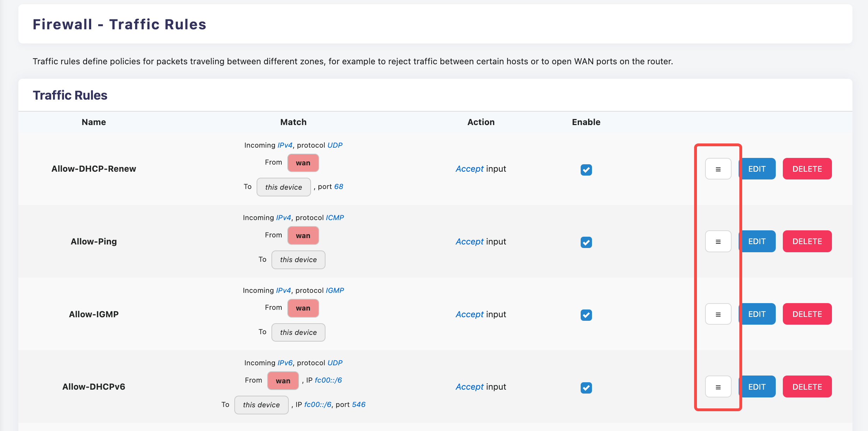Untick Enable checkbox on Allow-DHCPv6 row
This screenshot has width=868, height=431.
click(586, 388)
